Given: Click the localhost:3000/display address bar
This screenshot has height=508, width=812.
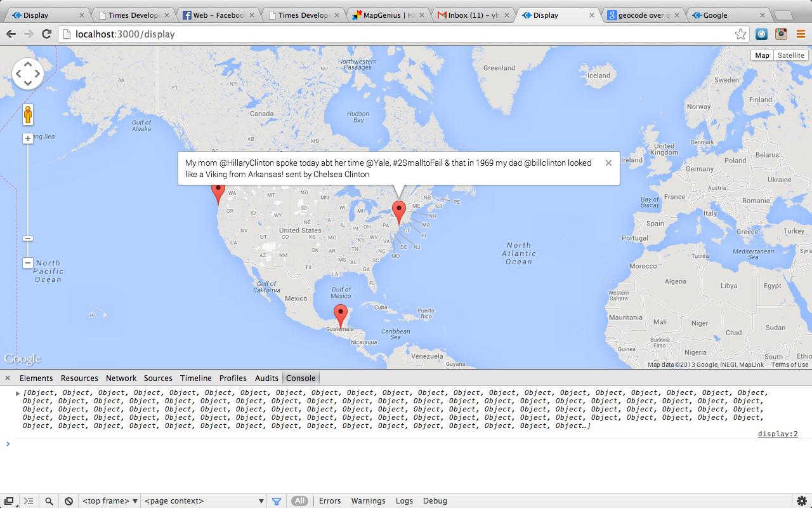Looking at the screenshot, I should click(403, 34).
